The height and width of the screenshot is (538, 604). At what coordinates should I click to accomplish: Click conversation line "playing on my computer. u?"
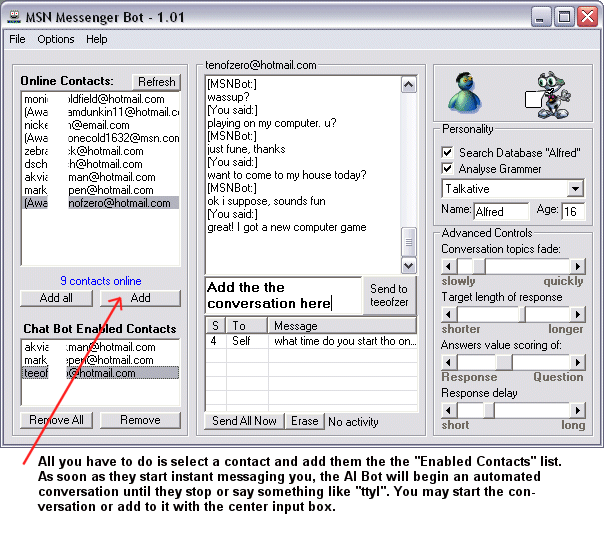pyautogui.click(x=272, y=123)
